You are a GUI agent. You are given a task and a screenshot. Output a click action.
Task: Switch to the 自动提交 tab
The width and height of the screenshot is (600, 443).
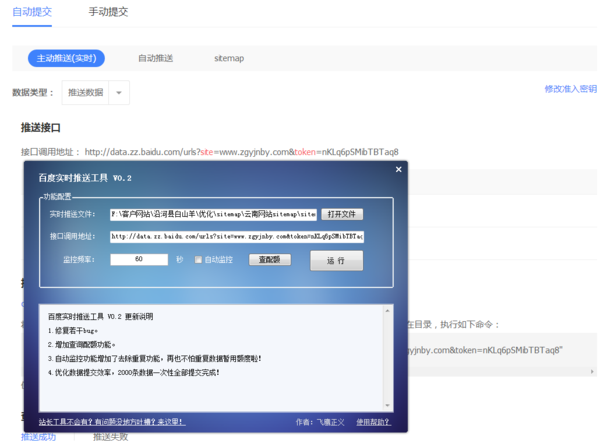[x=32, y=12]
